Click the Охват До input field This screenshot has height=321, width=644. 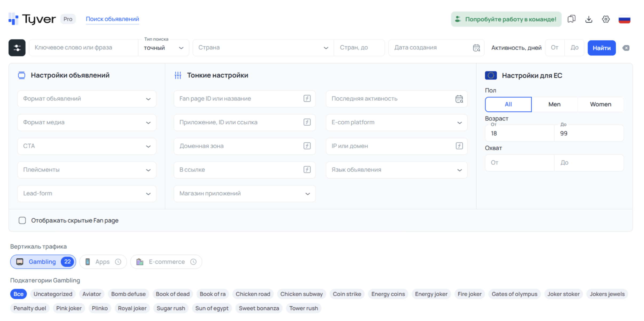[x=589, y=163]
